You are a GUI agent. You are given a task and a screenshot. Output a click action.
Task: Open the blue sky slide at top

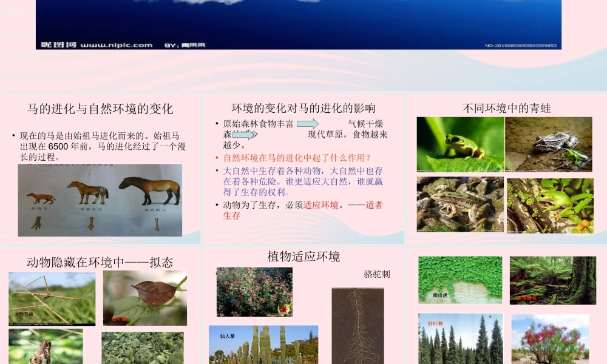299,24
